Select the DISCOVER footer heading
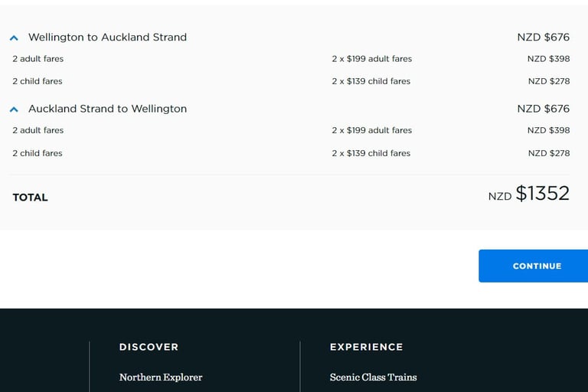588x392 pixels. [149, 347]
